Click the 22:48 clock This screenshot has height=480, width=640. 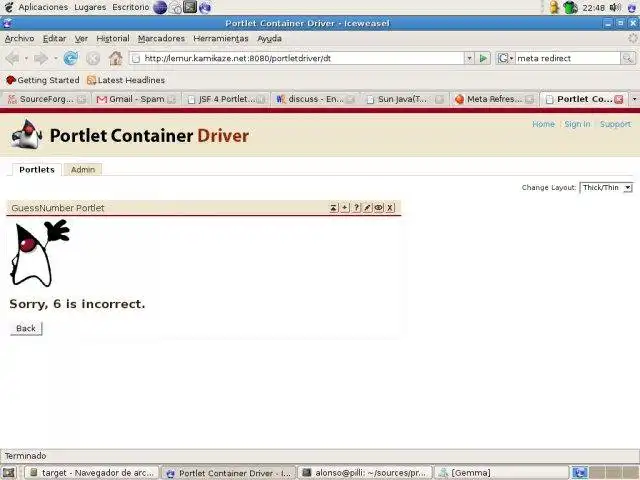pyautogui.click(x=593, y=8)
